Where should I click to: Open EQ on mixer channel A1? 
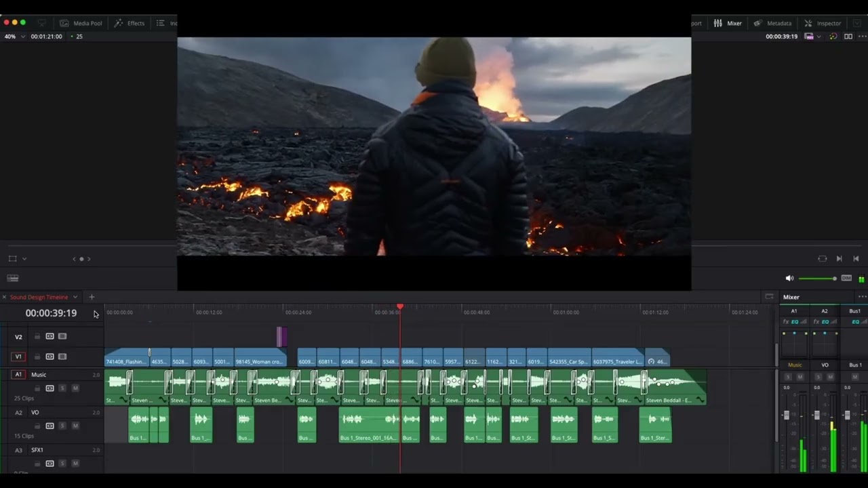(795, 321)
